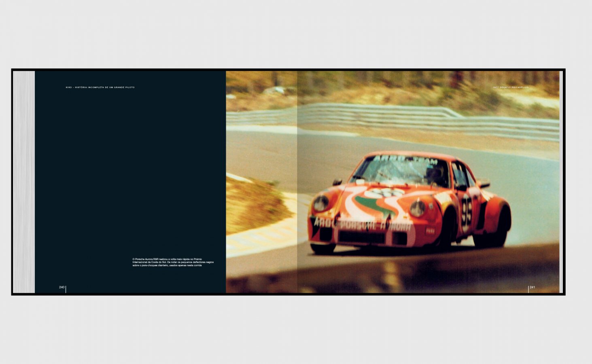Click the header "KIKO - HISTÓRIA INCOMPLETA DE UM GRANDE PILOTO"

100,87
